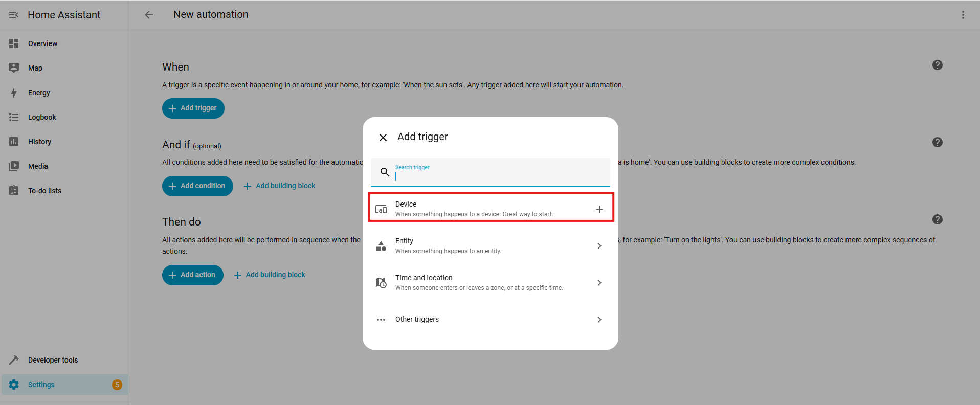The height and width of the screenshot is (405, 980).
Task: Open Logbook in the sidebar
Action: [65, 117]
